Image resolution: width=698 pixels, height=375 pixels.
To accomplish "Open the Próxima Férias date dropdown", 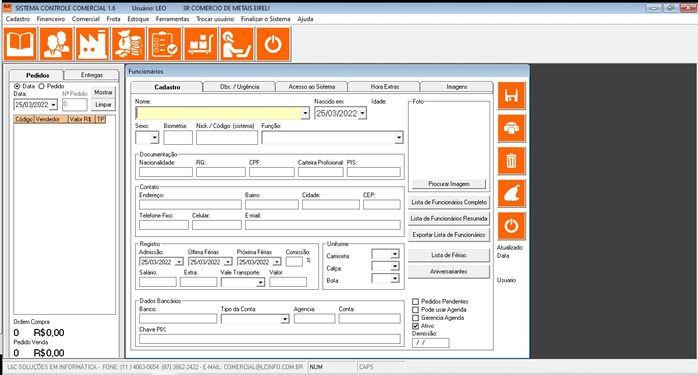I will (277, 262).
